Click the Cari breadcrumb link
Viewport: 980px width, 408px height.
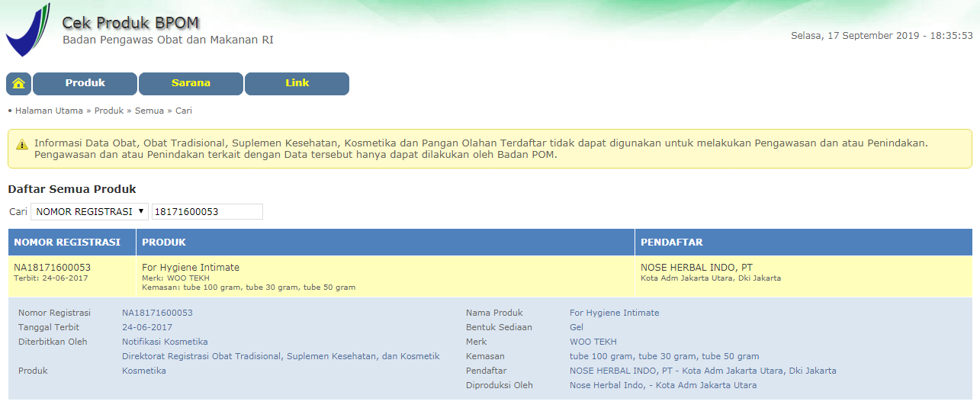184,111
